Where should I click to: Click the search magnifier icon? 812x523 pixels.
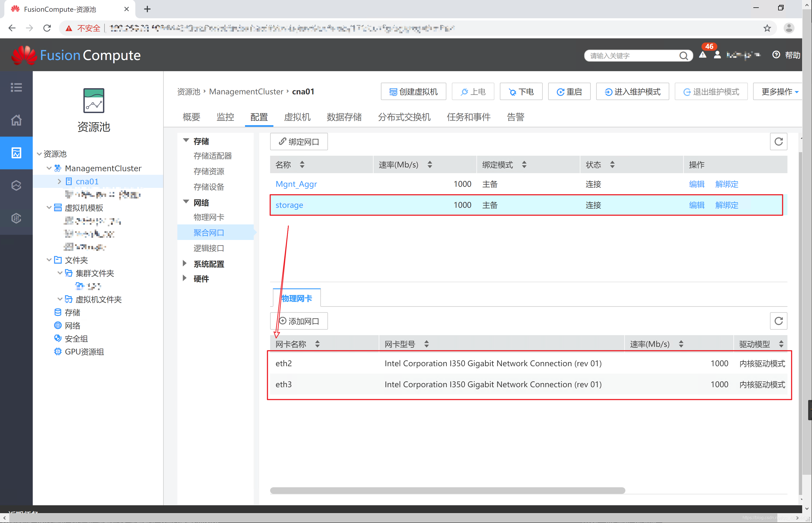click(x=684, y=56)
